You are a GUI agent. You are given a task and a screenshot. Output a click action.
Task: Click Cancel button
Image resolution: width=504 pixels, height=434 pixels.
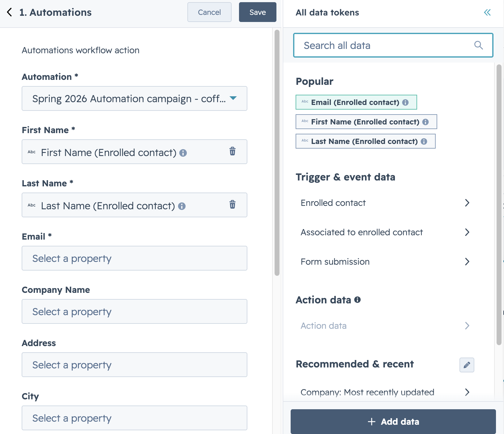click(x=209, y=12)
